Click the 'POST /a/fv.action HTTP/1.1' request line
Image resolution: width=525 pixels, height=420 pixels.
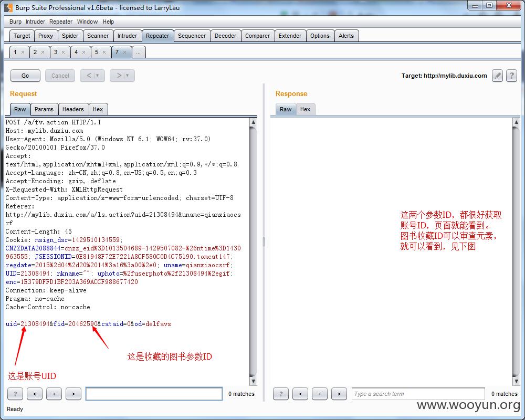point(53,122)
